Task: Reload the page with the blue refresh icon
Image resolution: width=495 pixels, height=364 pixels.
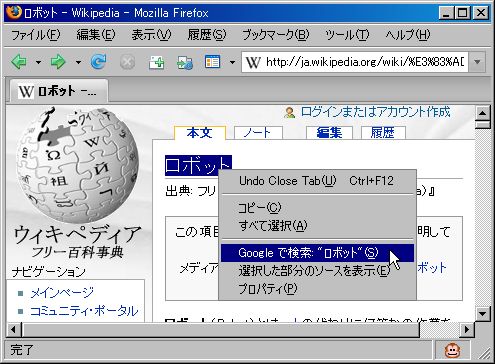Action: click(x=99, y=62)
